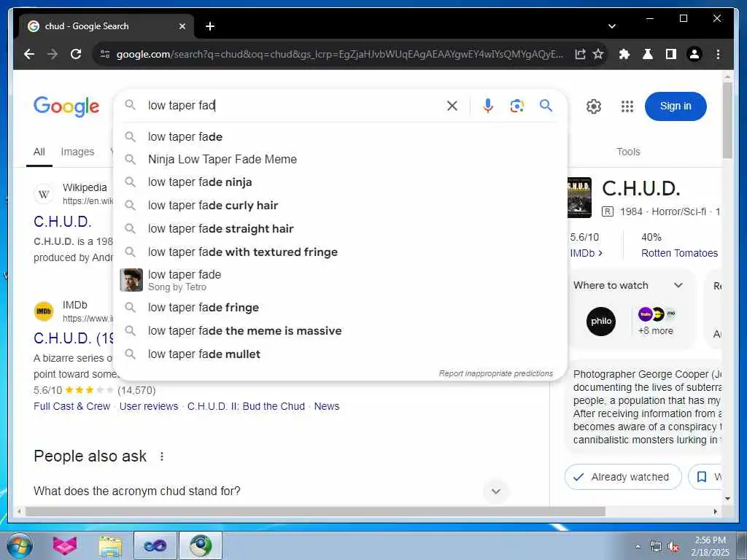Open tab search dropdown arrow
The image size is (747, 560).
pyautogui.click(x=612, y=26)
